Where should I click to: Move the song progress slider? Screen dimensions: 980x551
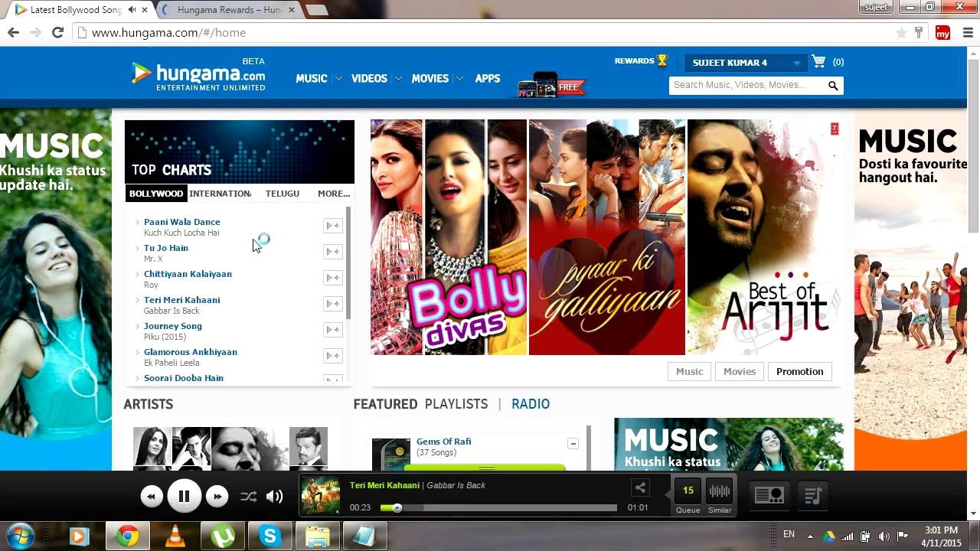coord(396,507)
